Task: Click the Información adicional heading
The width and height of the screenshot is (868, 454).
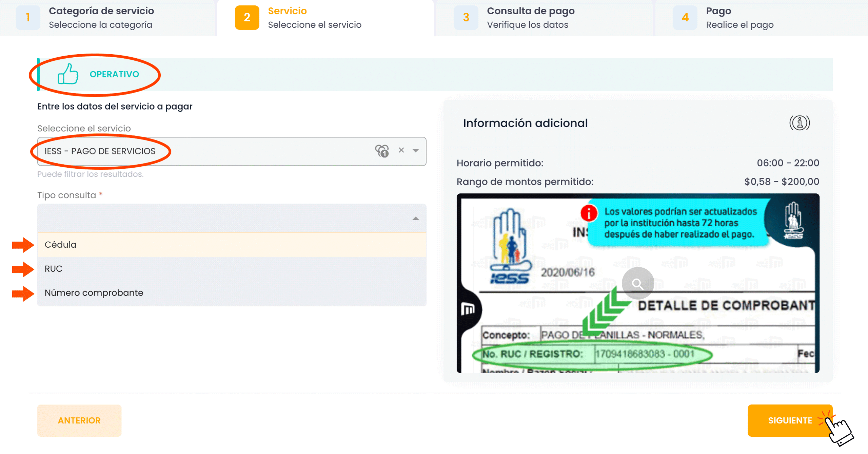Action: pyautogui.click(x=525, y=123)
